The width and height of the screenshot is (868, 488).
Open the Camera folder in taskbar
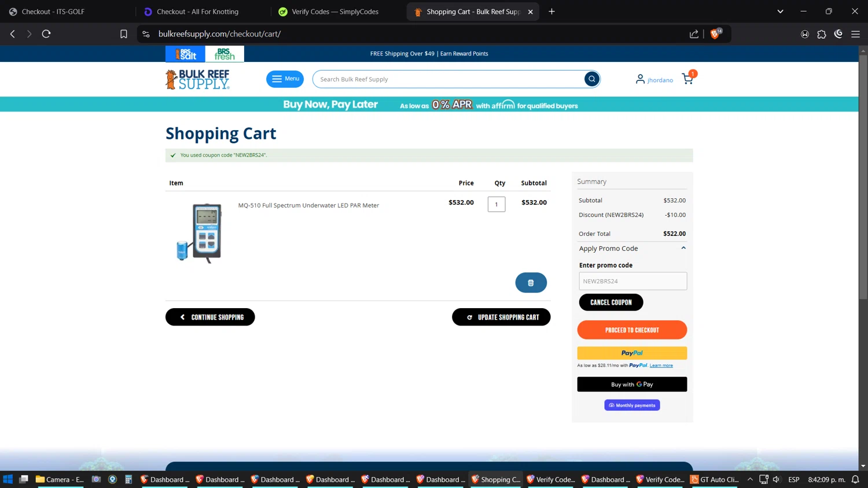[60, 479]
